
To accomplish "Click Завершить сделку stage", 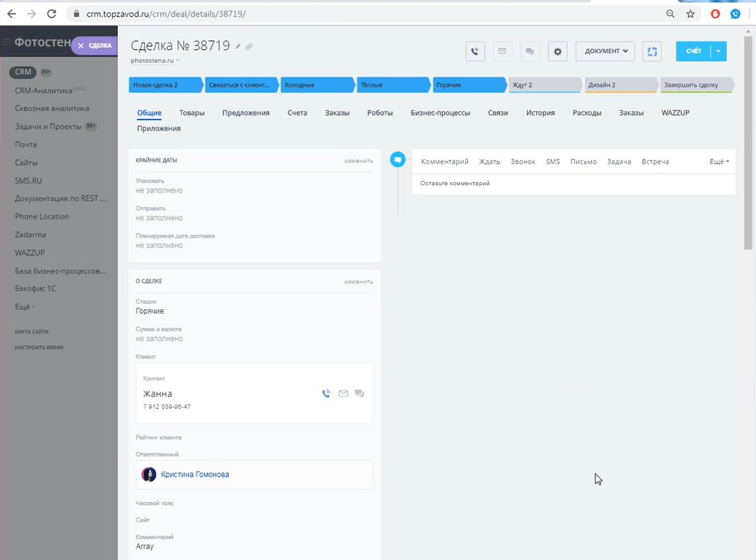I will pos(697,85).
